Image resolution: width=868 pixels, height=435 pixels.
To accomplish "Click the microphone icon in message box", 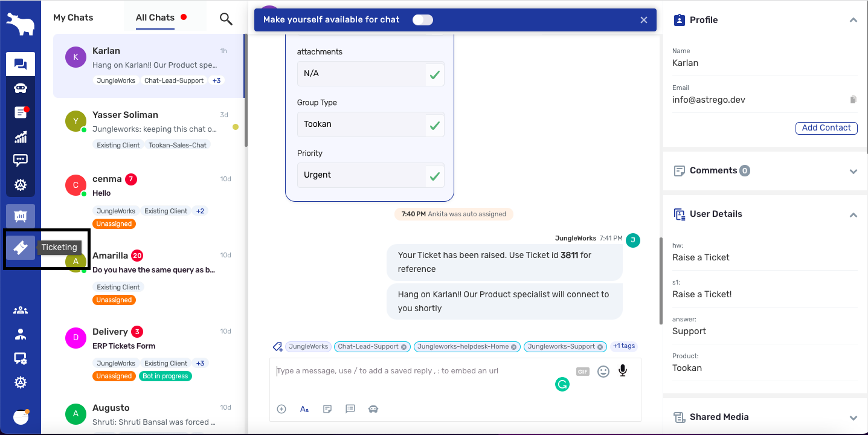I will pyautogui.click(x=623, y=371).
